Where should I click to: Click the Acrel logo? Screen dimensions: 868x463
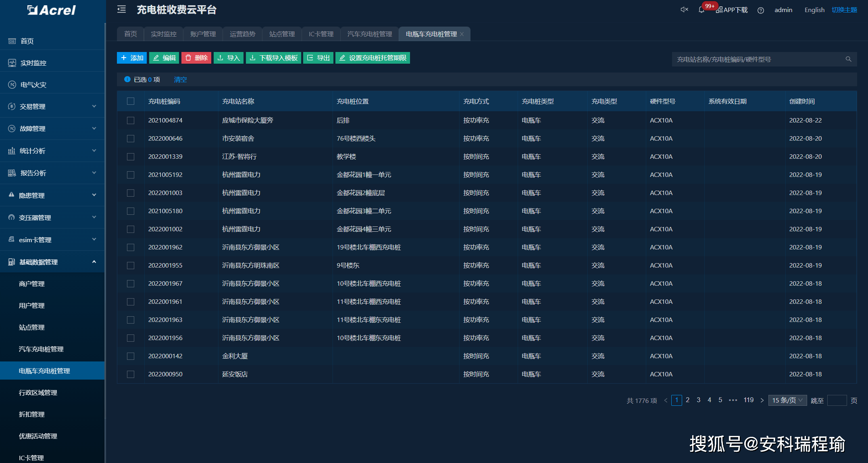52,10
